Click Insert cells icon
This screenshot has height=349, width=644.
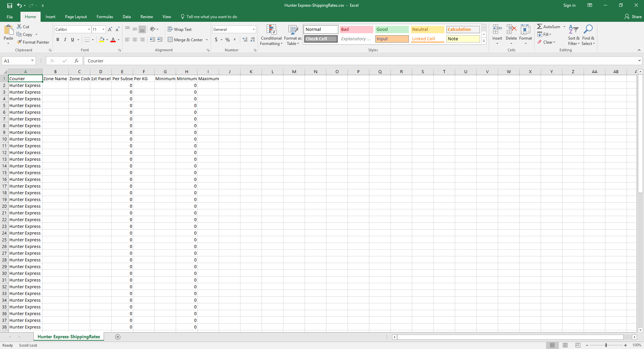(497, 30)
